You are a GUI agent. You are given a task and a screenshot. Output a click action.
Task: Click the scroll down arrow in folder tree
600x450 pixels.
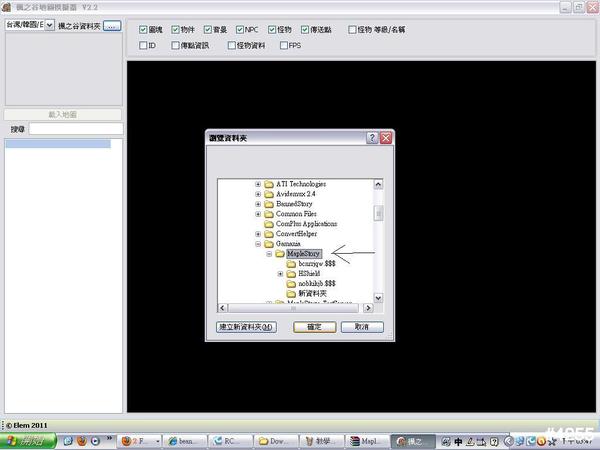(x=378, y=298)
